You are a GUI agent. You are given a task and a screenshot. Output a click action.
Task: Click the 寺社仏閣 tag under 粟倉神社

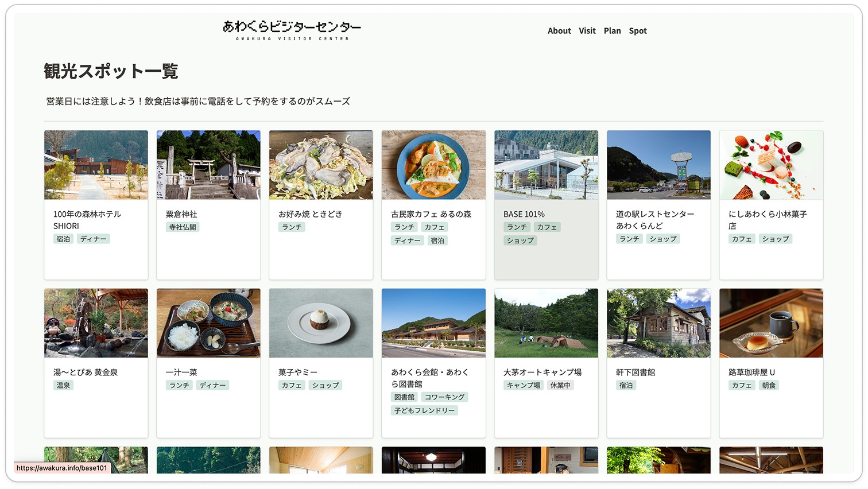click(x=183, y=227)
